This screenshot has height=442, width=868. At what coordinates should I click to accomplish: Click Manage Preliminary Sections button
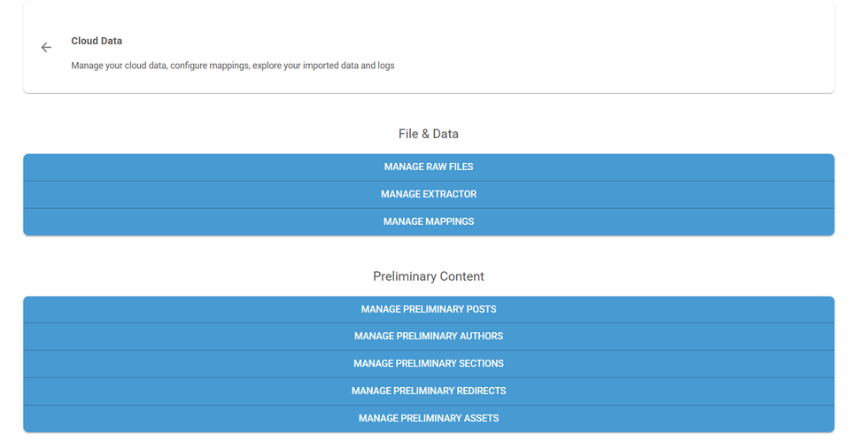click(429, 364)
